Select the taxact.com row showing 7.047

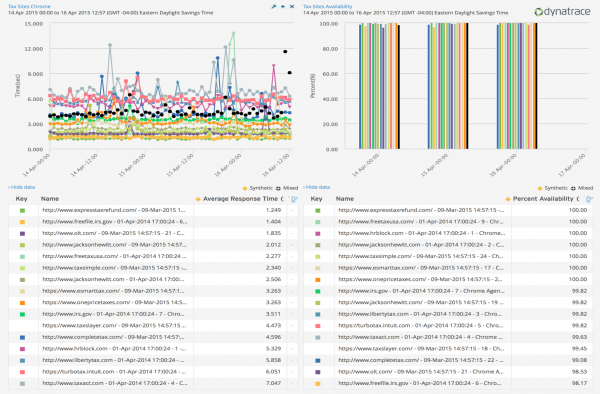pyautogui.click(x=153, y=383)
